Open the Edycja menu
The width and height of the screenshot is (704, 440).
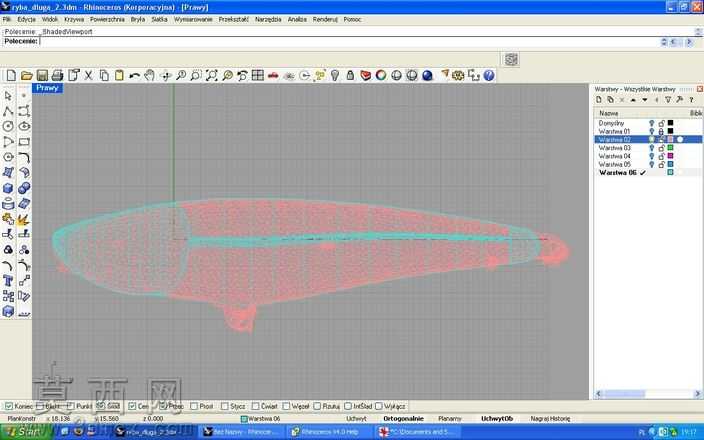coord(26,19)
